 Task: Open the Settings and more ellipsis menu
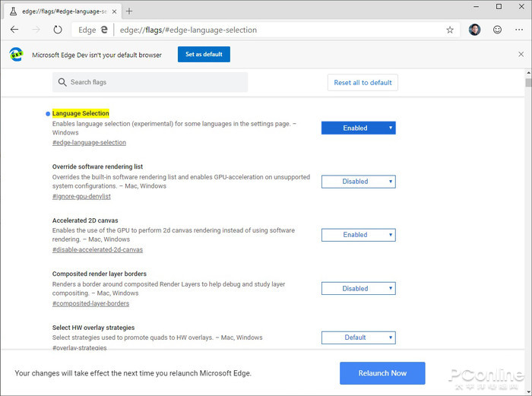[x=519, y=30]
